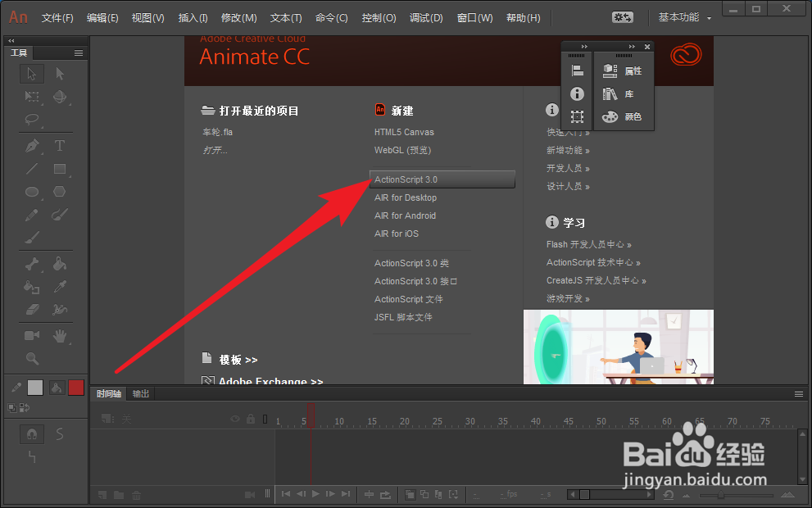Image resolution: width=812 pixels, height=508 pixels.
Task: Select the Pen tool
Action: tap(32, 146)
